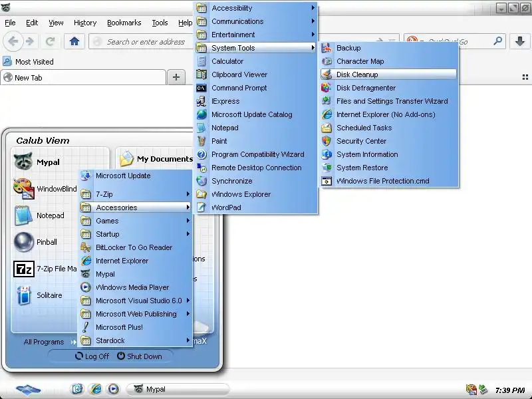Viewport: 532px width, 399px height.
Task: Click the Disk Defragmenter icon
Action: (x=327, y=88)
